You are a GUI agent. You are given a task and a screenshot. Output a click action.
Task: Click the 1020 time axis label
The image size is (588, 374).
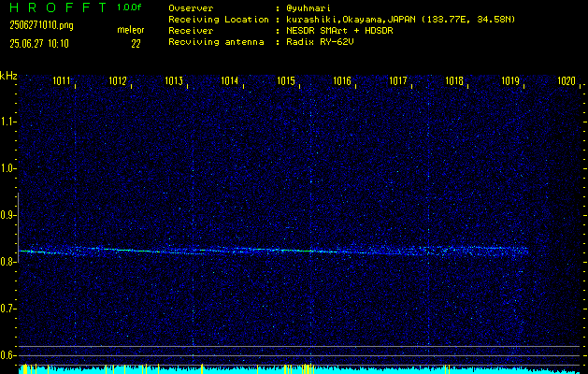pos(566,80)
